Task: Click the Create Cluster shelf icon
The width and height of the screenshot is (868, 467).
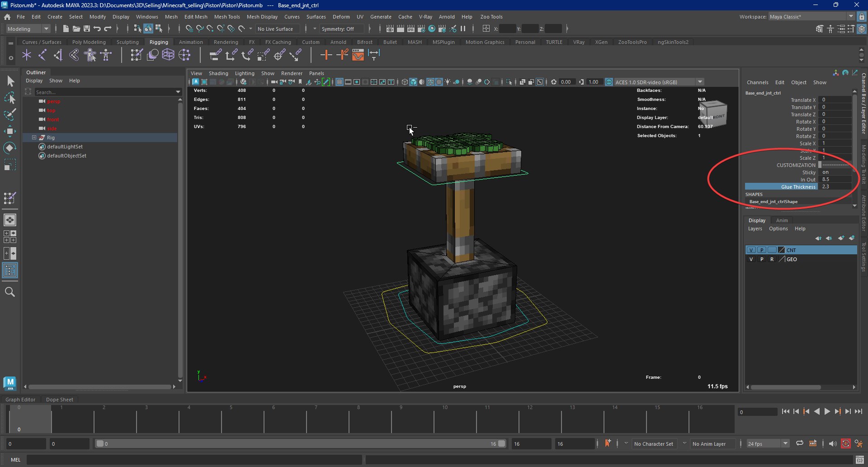Action: (x=184, y=55)
